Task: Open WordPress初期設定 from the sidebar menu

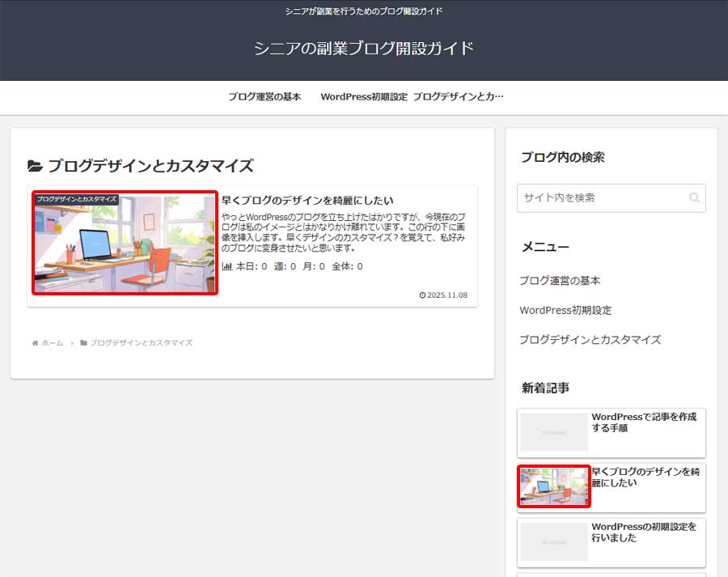Action: [x=565, y=310]
